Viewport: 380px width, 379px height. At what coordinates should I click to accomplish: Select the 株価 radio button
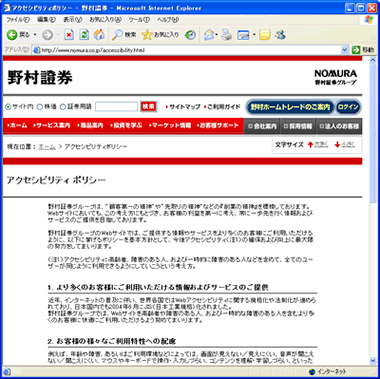[40, 107]
